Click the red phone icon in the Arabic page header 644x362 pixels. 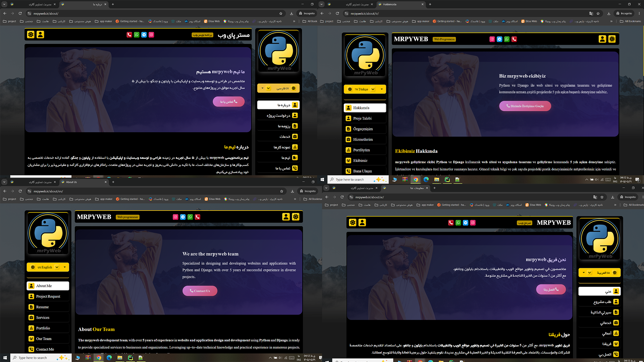click(451, 223)
